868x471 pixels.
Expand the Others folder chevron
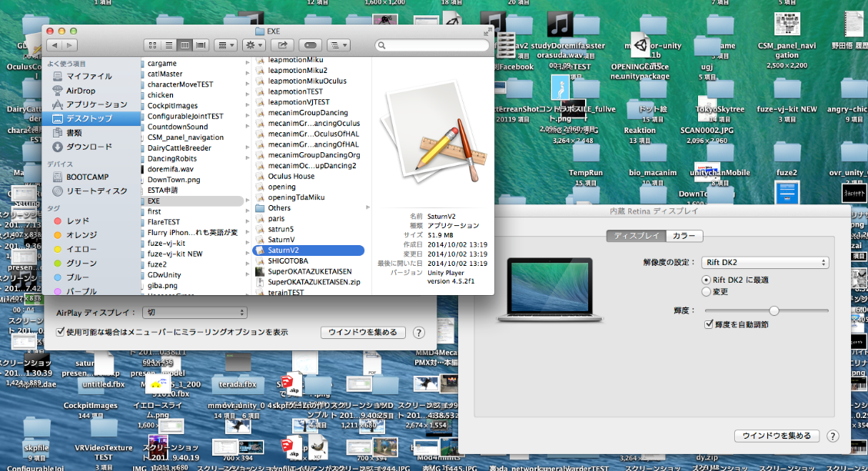point(367,207)
